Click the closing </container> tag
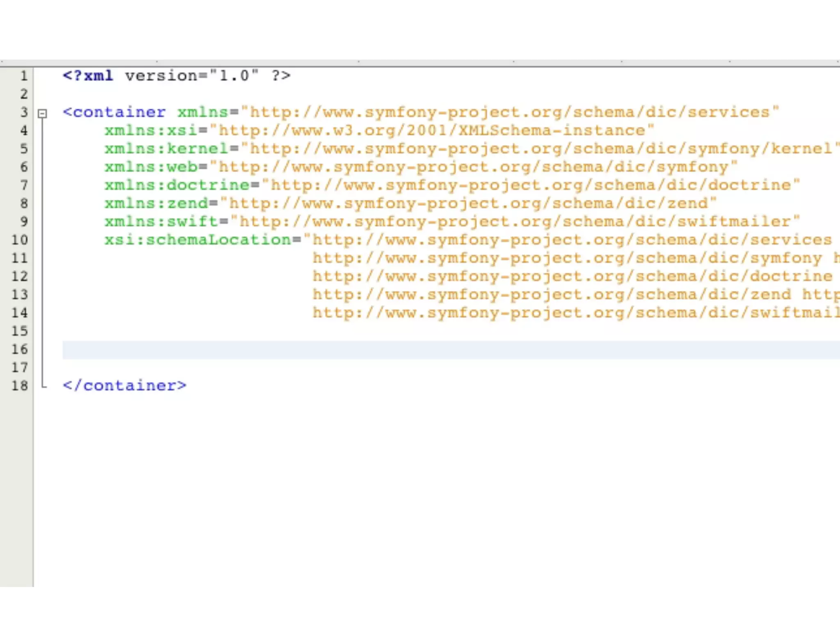 124,386
